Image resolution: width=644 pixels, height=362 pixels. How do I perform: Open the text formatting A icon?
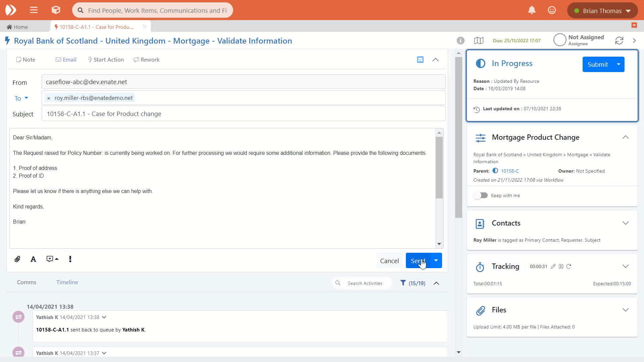pos(33,259)
